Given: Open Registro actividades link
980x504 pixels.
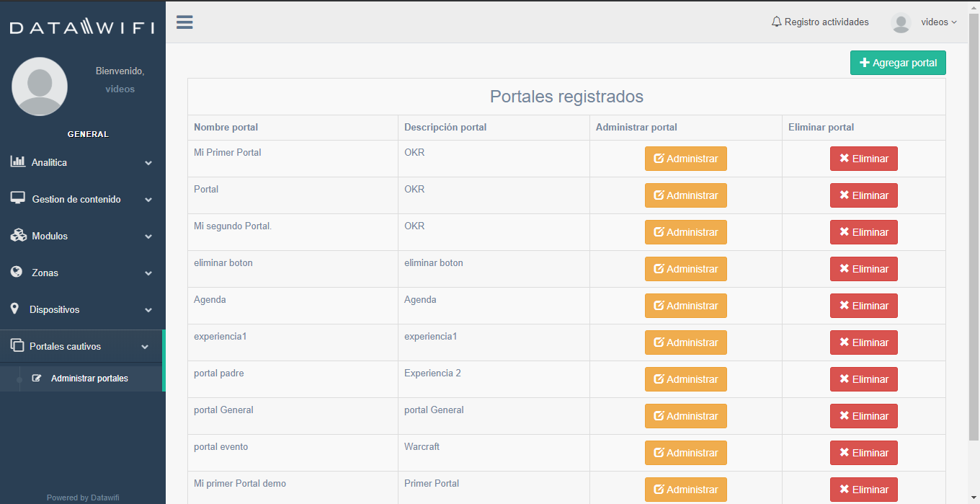Looking at the screenshot, I should coord(820,22).
